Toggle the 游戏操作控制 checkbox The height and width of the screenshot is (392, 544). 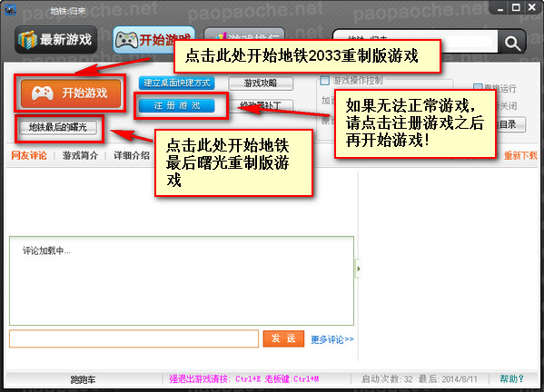(x=325, y=81)
